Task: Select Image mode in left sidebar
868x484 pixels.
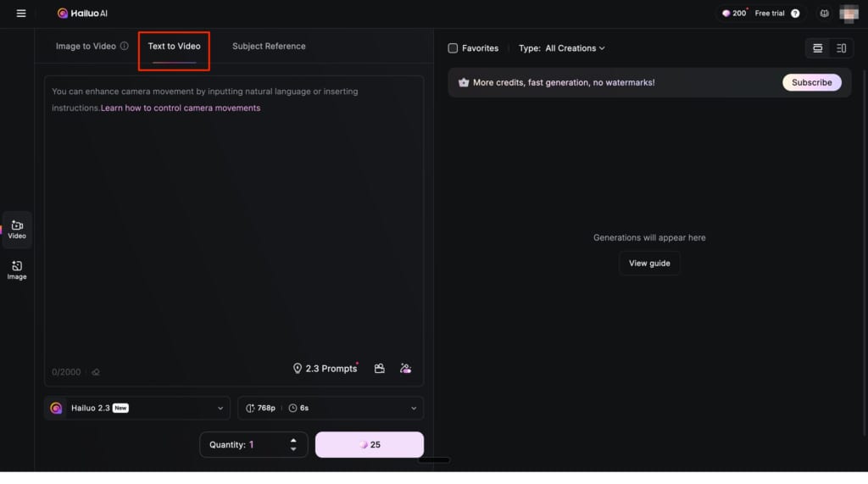Action: click(x=17, y=270)
